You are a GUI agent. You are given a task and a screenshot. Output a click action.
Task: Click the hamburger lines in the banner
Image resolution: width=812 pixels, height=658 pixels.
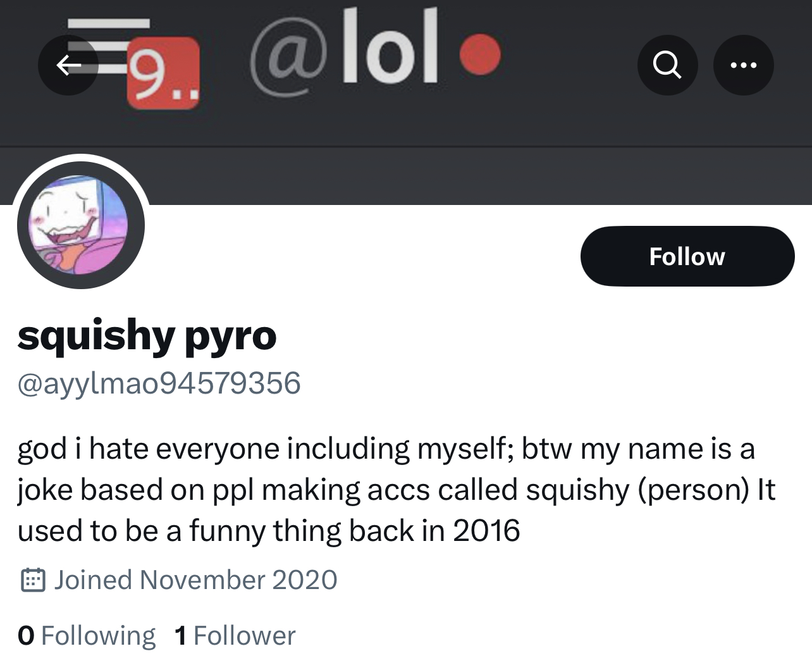[108, 24]
